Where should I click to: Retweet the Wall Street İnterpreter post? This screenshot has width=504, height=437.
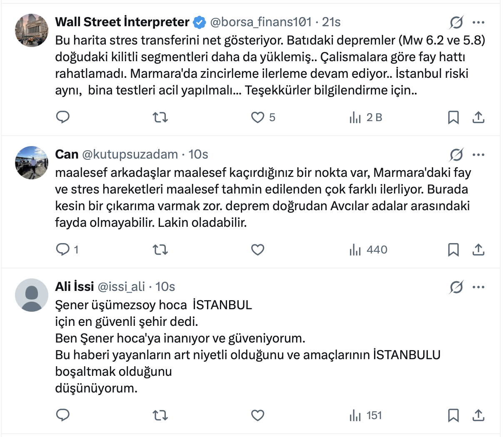coord(160,117)
